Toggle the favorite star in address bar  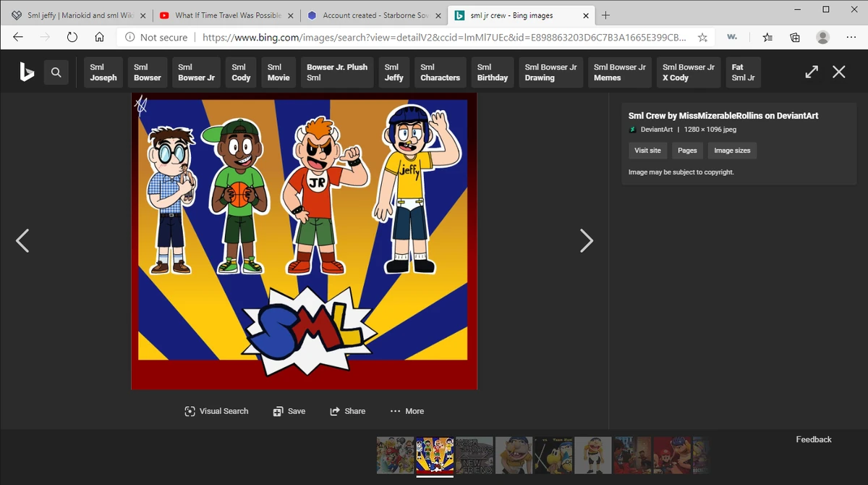pyautogui.click(x=702, y=37)
